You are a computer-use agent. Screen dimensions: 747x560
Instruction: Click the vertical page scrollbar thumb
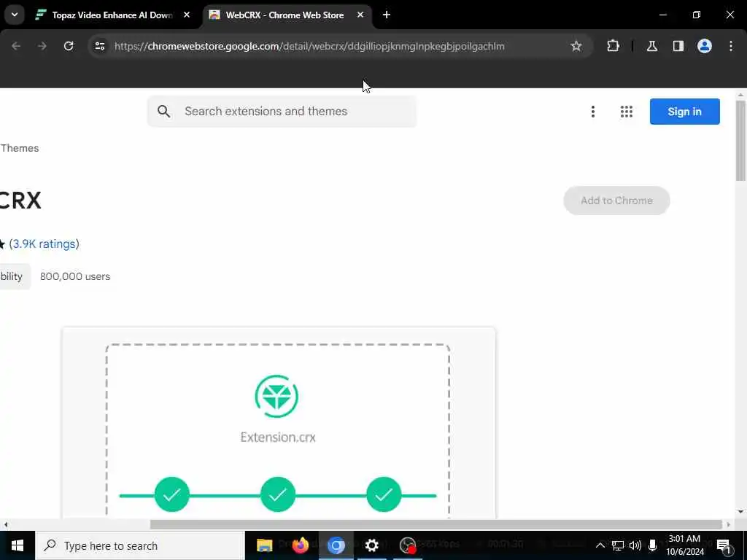coord(740,141)
